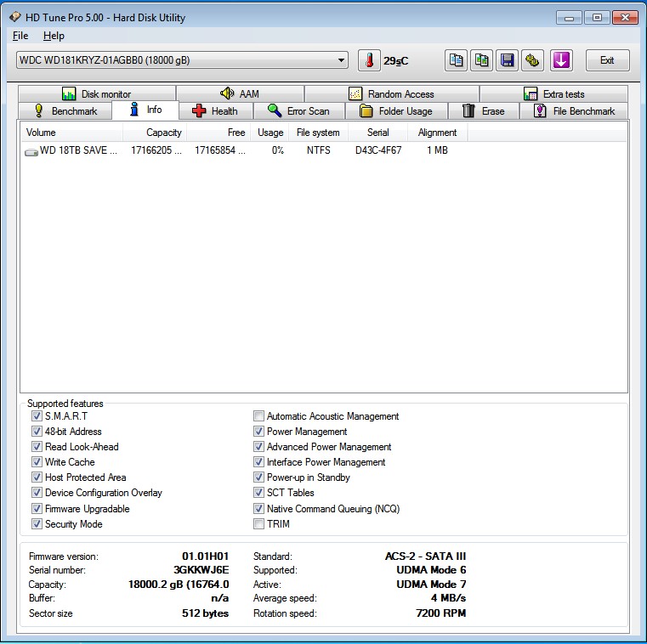Sort by the Capacity column header
The height and width of the screenshot is (644, 647).
point(155,133)
